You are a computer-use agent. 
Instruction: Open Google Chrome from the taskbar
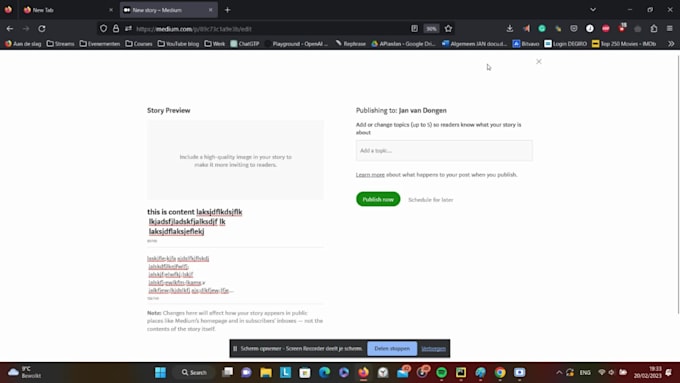(500, 373)
